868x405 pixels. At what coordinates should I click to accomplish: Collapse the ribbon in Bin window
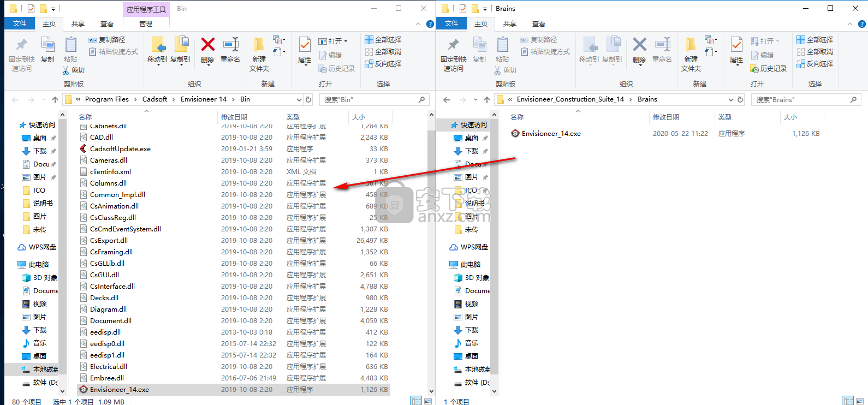tap(418, 24)
